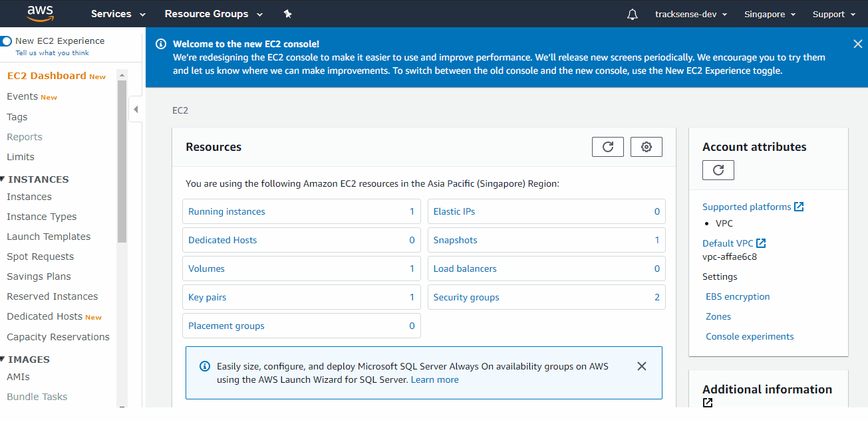Refresh Account attributes

click(x=718, y=170)
